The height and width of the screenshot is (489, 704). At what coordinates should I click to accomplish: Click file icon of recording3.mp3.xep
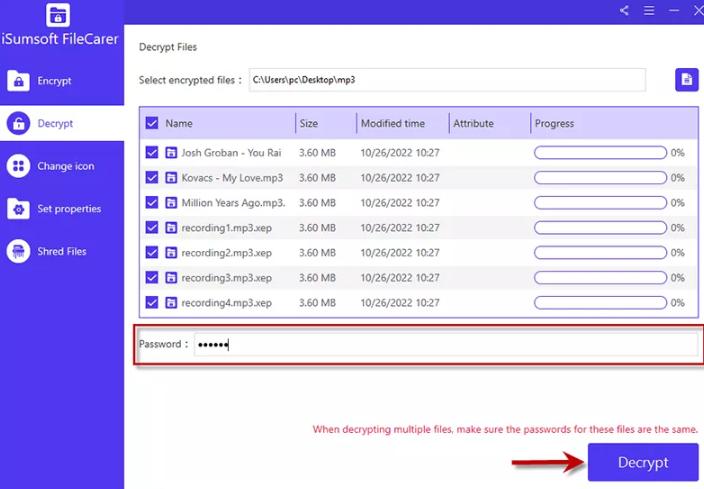171,278
